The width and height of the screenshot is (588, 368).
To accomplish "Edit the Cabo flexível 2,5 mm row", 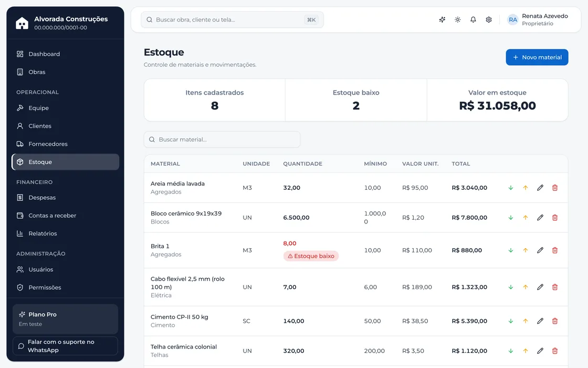I will pyautogui.click(x=540, y=287).
